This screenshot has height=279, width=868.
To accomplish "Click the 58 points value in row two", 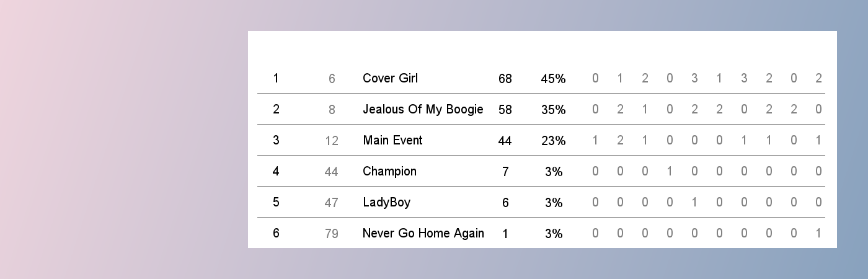I will point(505,110).
